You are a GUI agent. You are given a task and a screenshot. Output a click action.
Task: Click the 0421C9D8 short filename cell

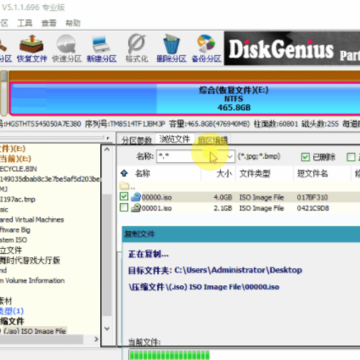(313, 208)
